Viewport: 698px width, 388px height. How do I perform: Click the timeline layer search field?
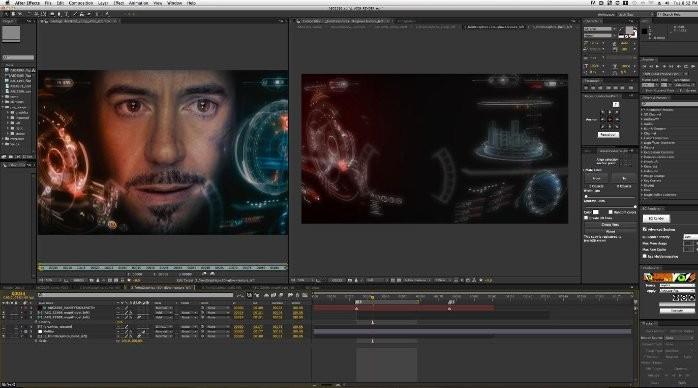[135, 295]
